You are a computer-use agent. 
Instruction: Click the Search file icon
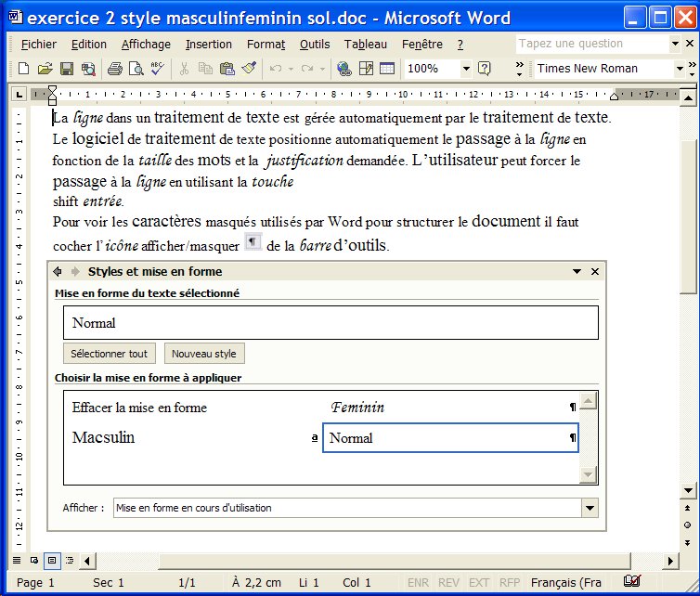point(88,69)
